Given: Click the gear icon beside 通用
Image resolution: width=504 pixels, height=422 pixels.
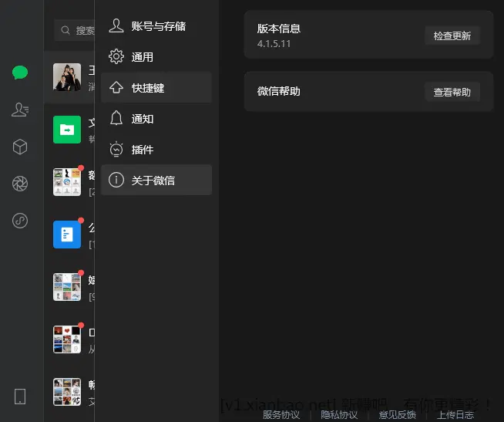Looking at the screenshot, I should (x=116, y=56).
